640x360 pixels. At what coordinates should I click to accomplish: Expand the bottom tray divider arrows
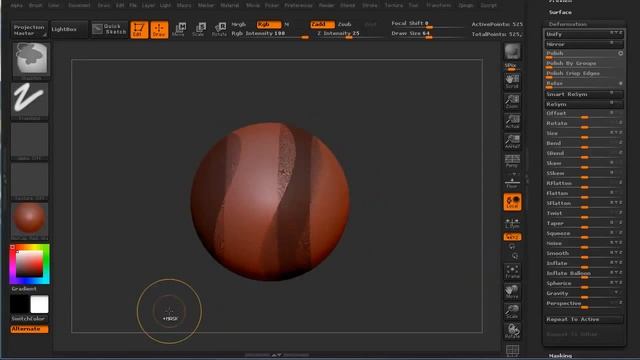(x=276, y=355)
